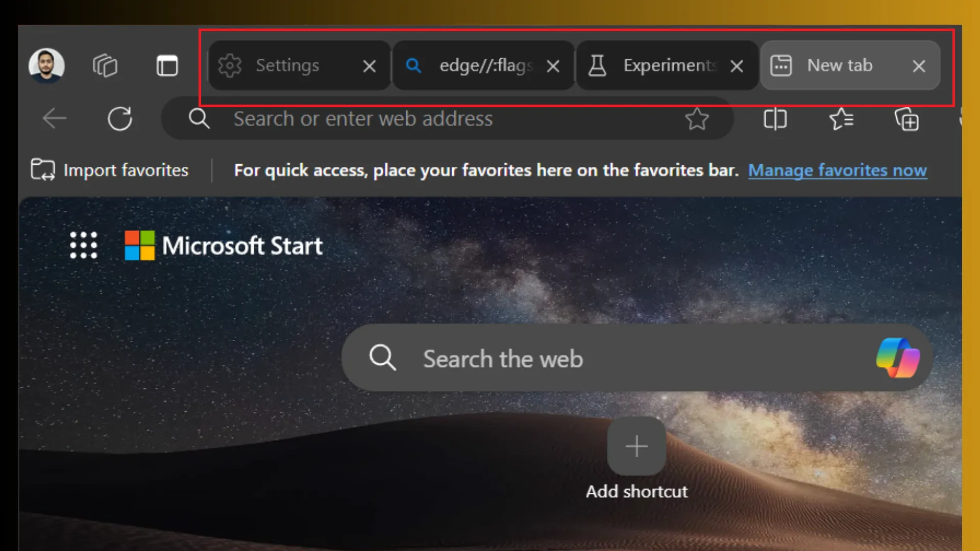The height and width of the screenshot is (551, 980).
Task: Close the Settings browser tab
Action: 369,65
